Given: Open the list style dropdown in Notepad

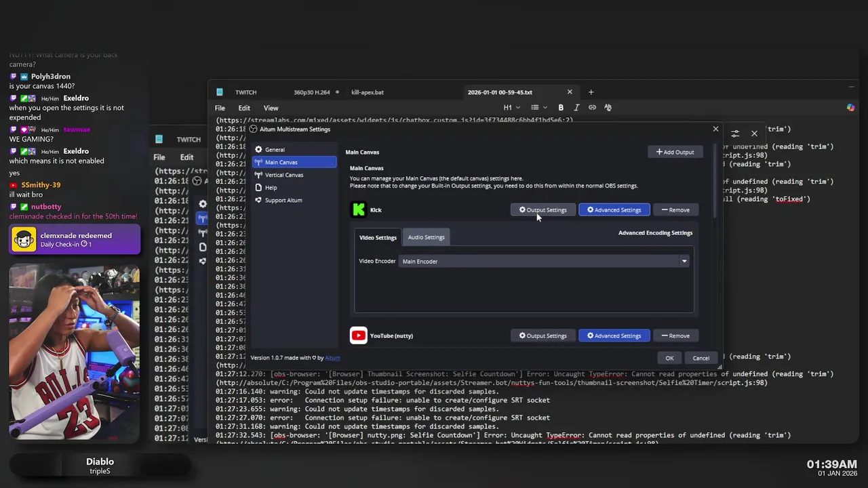Looking at the screenshot, I should point(539,108).
